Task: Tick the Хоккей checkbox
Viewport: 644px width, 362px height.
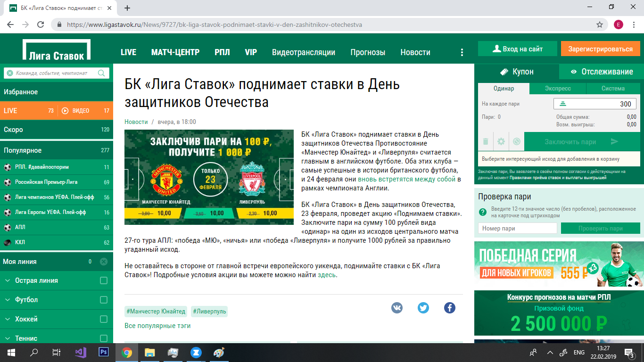Action: pos(104,319)
